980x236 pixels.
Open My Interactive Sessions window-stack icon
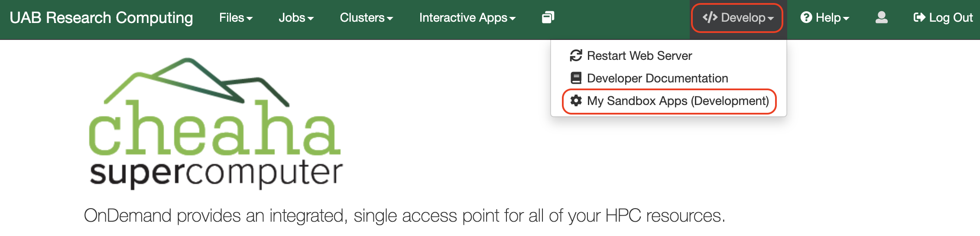(x=548, y=17)
